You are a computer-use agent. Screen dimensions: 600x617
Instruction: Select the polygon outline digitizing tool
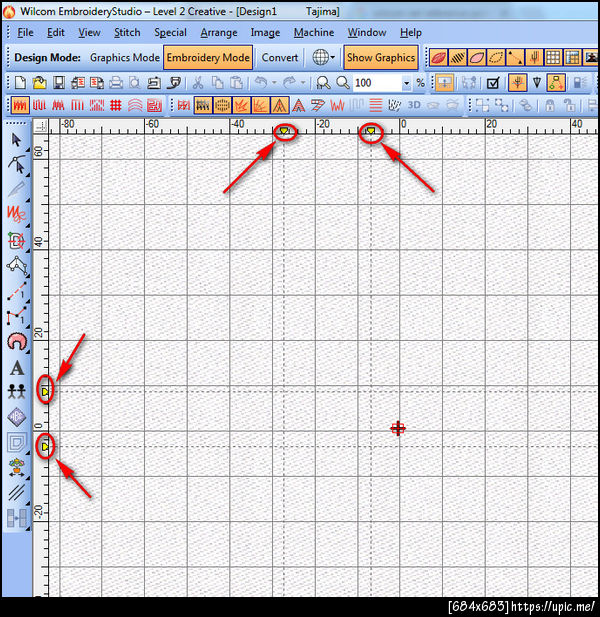point(17,266)
